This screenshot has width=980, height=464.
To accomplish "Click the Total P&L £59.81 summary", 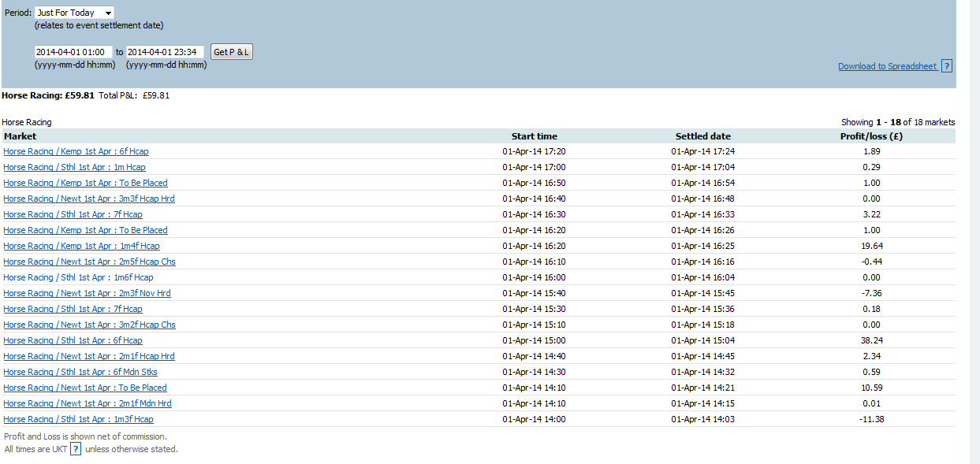I will coord(134,95).
